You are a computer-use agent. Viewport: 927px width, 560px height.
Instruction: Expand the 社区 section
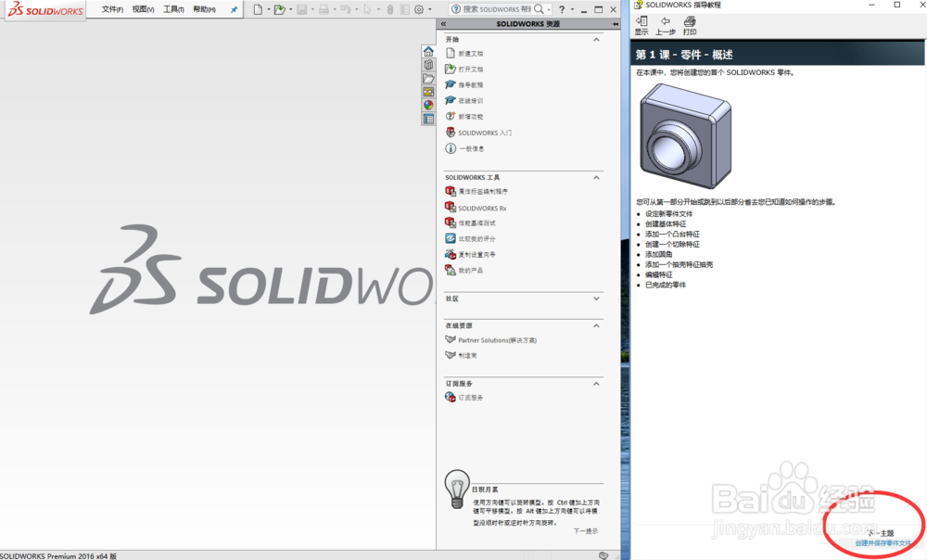(596, 299)
